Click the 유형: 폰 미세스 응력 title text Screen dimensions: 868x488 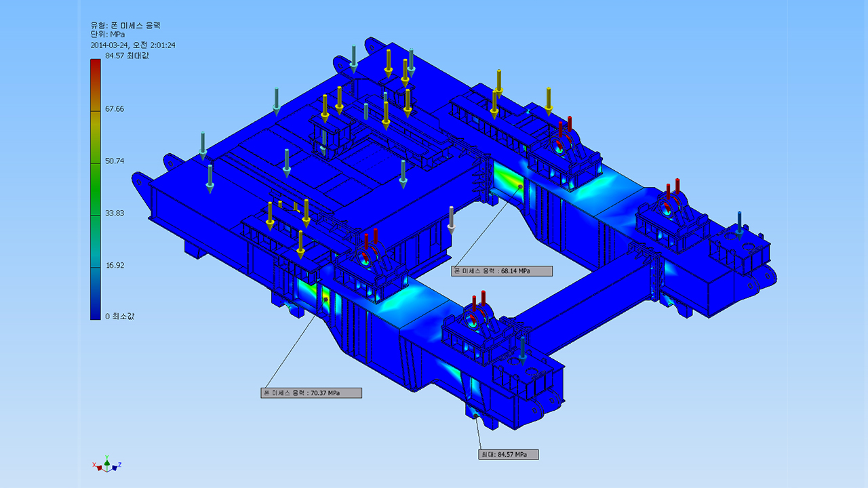[x=125, y=25]
